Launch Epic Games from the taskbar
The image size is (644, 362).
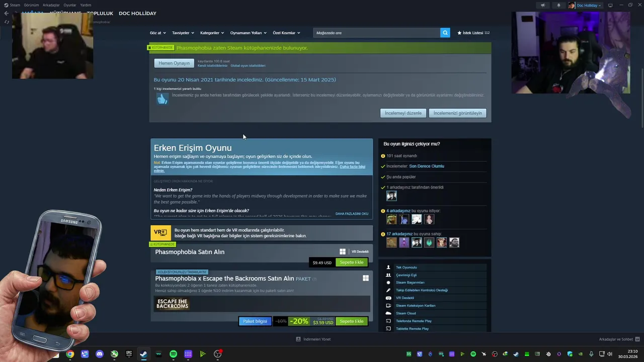pyautogui.click(x=129, y=354)
